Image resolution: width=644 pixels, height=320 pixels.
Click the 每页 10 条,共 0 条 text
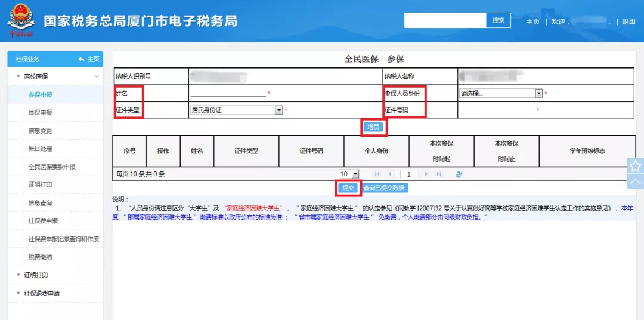click(141, 174)
